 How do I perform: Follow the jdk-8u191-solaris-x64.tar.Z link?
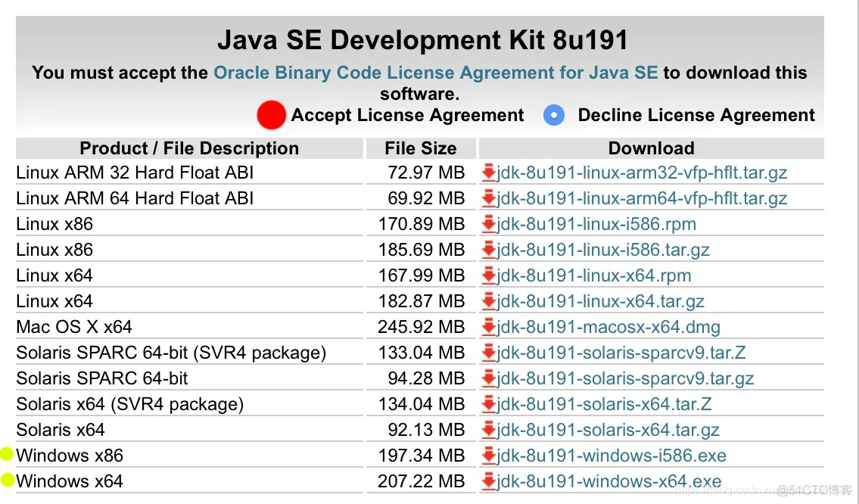(604, 404)
